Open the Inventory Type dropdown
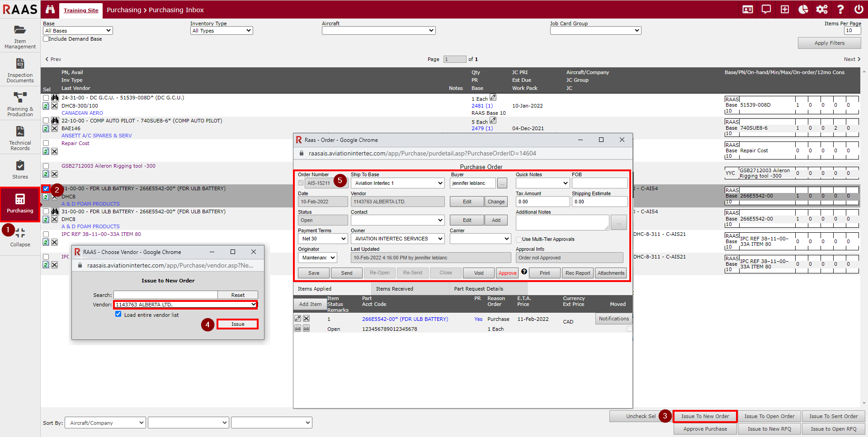This screenshot has width=868, height=437. pyautogui.click(x=222, y=31)
